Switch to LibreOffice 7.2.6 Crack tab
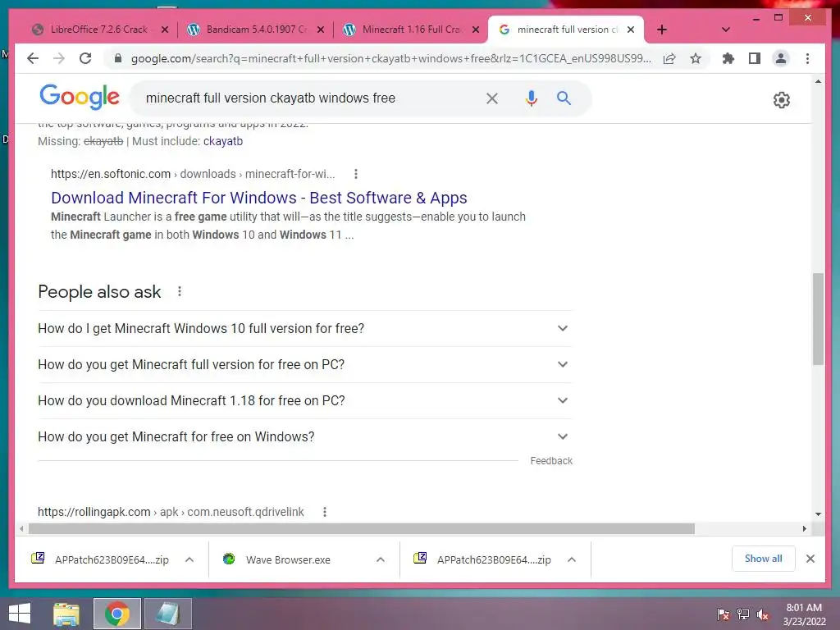This screenshot has width=840, height=630. click(x=98, y=30)
